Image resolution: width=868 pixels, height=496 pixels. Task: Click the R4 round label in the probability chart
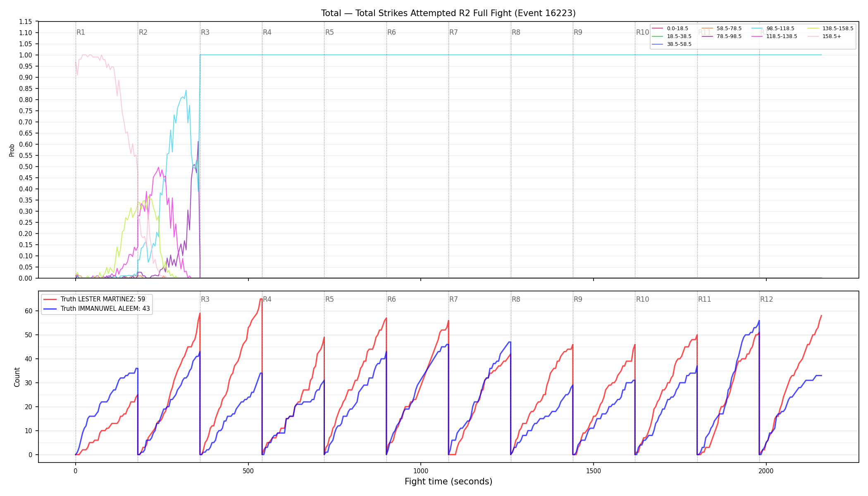[267, 32]
